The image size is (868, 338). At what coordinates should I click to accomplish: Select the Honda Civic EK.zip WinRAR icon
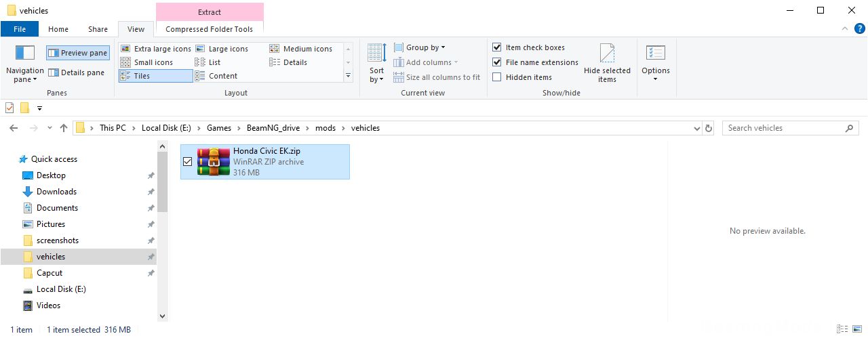[x=213, y=162]
